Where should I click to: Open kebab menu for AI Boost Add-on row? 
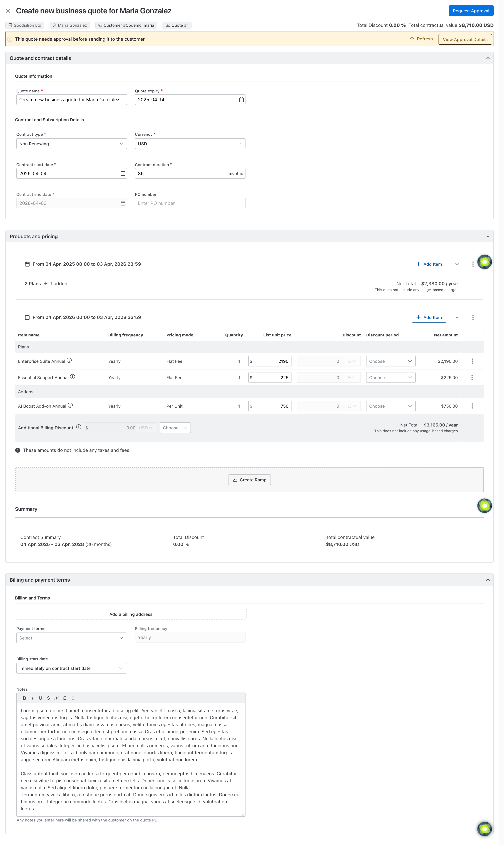(472, 406)
